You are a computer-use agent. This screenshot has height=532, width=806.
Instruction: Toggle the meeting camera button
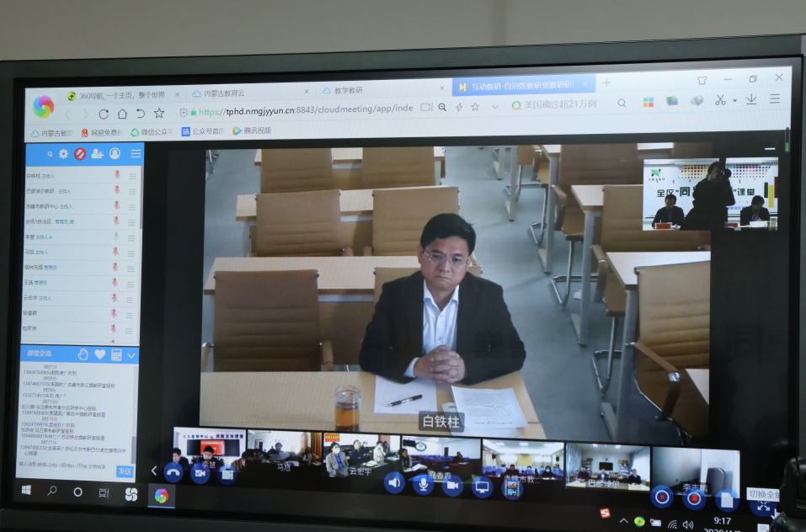click(x=452, y=485)
